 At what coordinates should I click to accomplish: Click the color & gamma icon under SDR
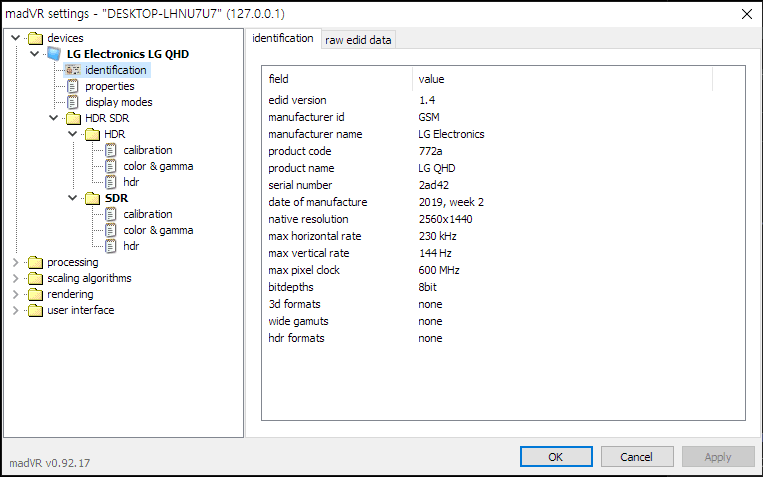(x=111, y=230)
